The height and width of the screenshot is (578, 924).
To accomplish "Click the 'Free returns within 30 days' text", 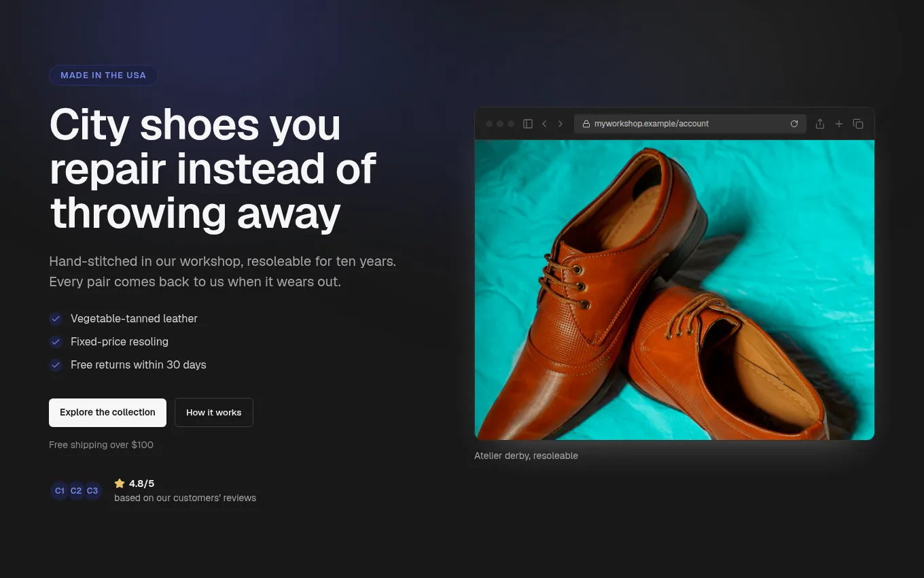I will pos(139,365).
